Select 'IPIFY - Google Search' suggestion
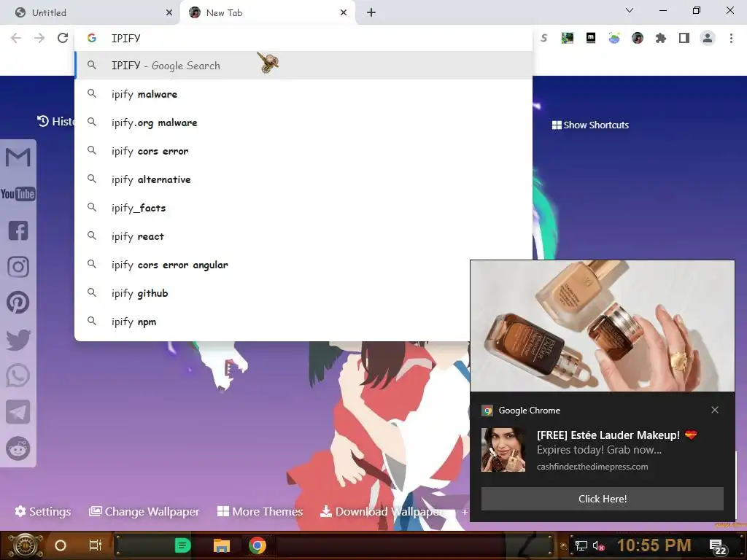This screenshot has height=560, width=747. click(x=303, y=65)
